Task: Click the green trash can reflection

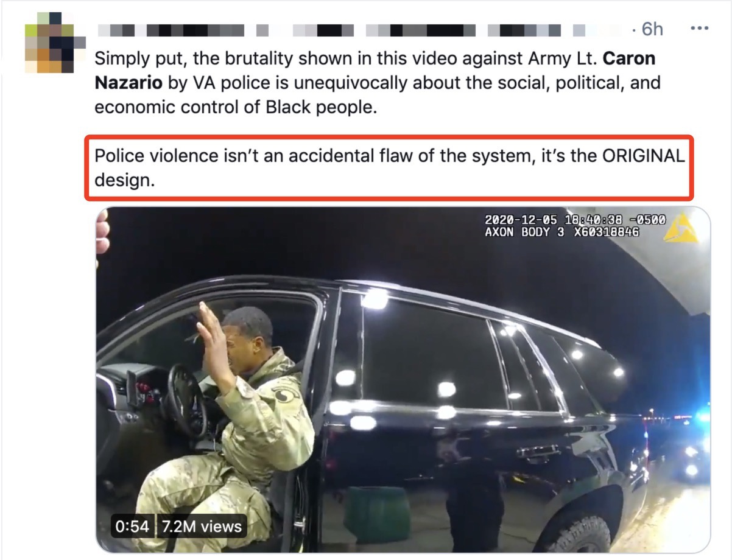Action: (376, 514)
